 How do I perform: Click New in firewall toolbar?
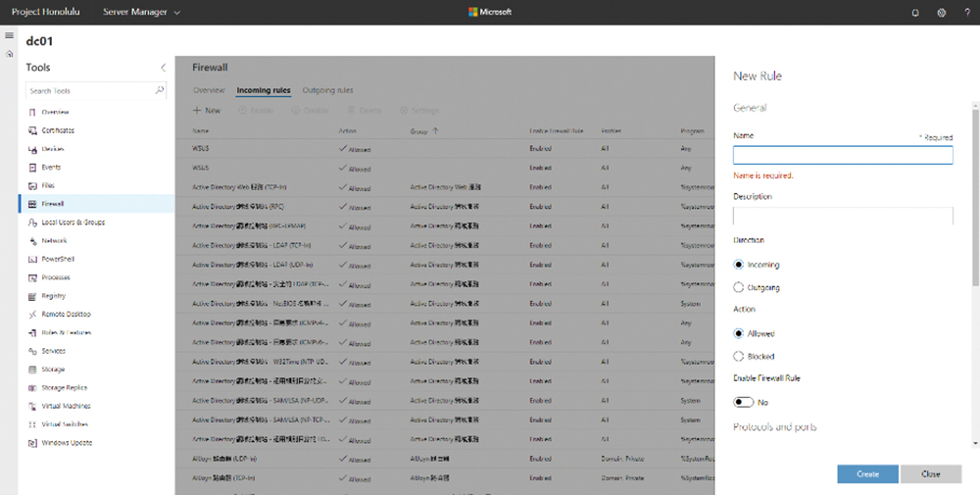tap(206, 110)
